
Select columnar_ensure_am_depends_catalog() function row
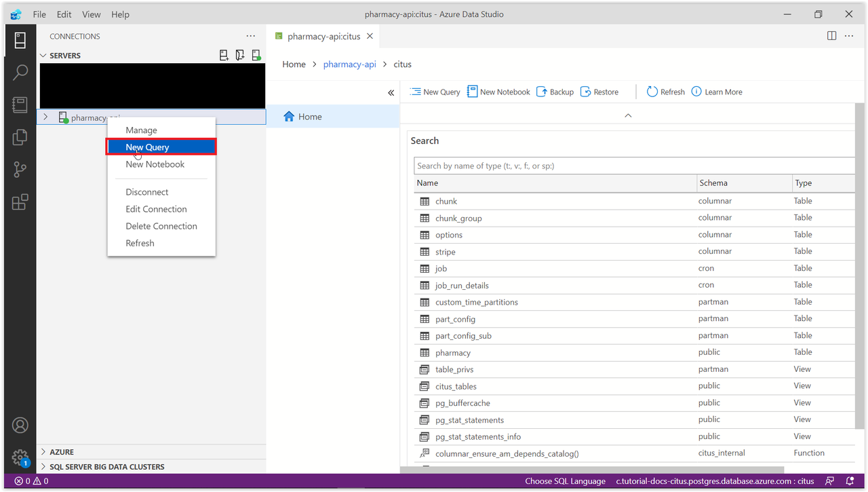pos(634,453)
